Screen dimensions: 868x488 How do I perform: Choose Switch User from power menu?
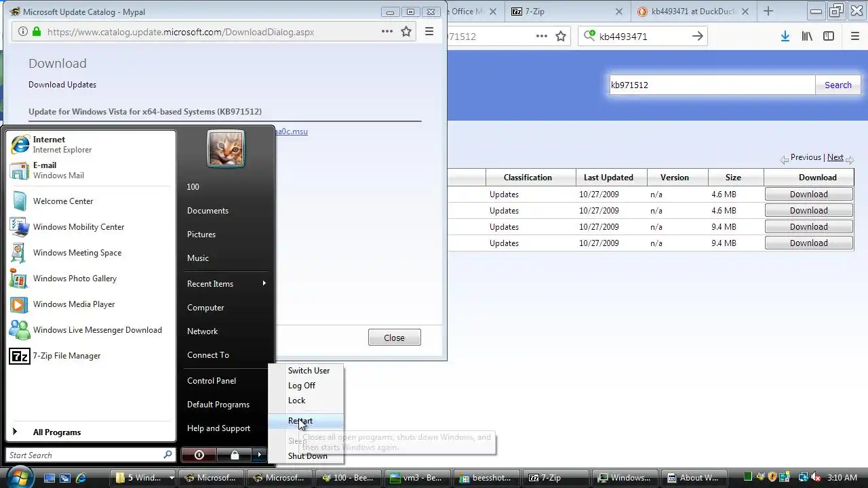coord(309,371)
